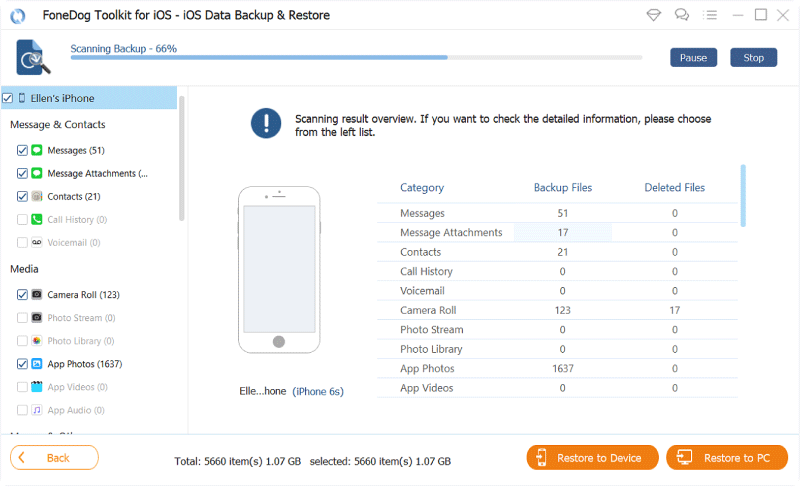Click the blue exclamation info icon
Screen dimensions: 800x487
(266, 123)
